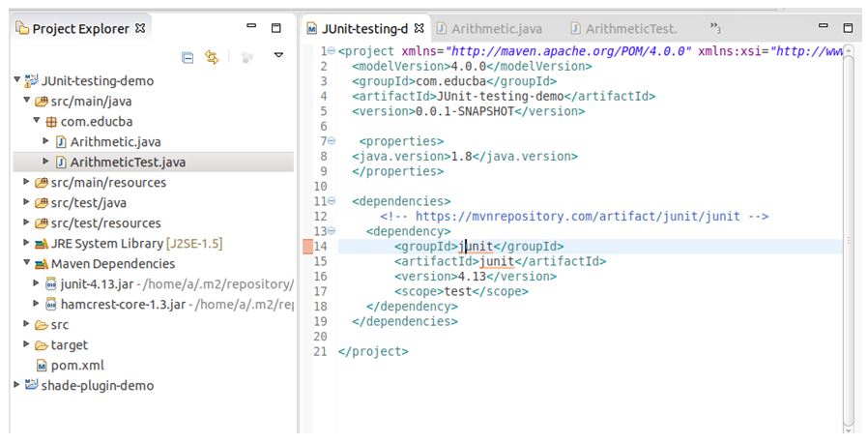The image size is (868, 444).
Task: Click the target folder icon
Action: click(41, 345)
